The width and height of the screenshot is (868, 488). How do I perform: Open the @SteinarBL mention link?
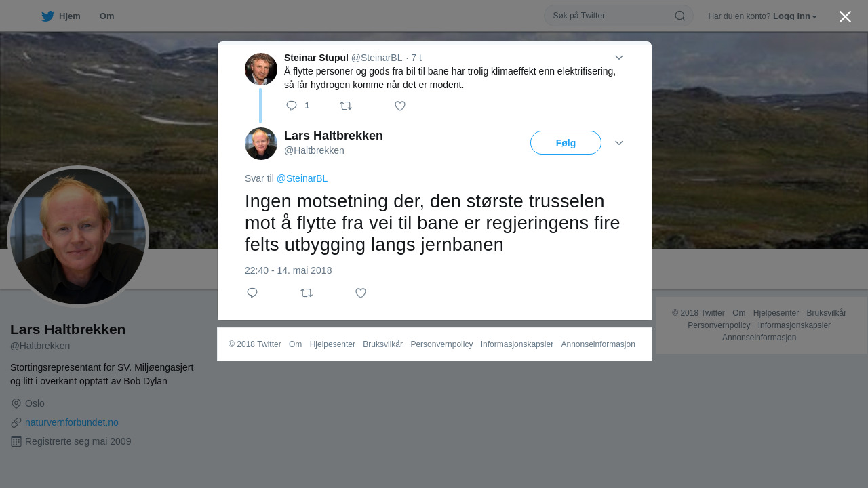(x=302, y=178)
